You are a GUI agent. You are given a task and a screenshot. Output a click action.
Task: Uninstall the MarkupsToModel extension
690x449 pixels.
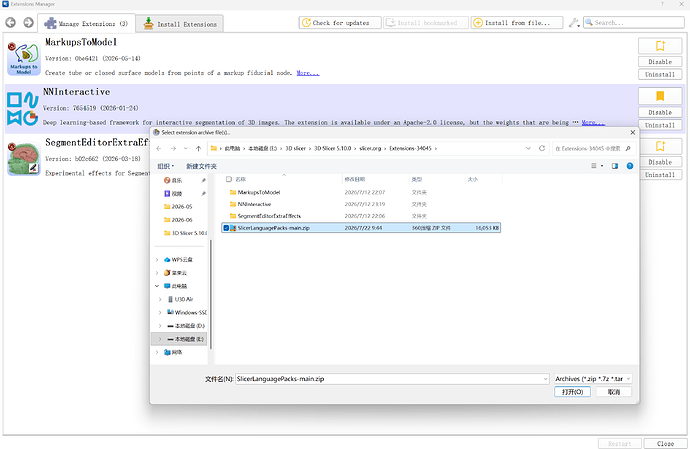pos(660,74)
